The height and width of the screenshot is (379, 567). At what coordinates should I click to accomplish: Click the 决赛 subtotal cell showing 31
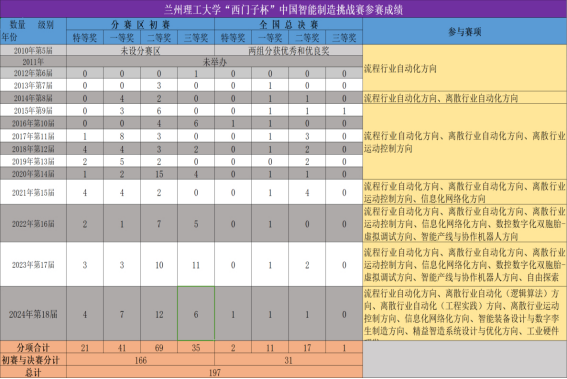(289, 360)
